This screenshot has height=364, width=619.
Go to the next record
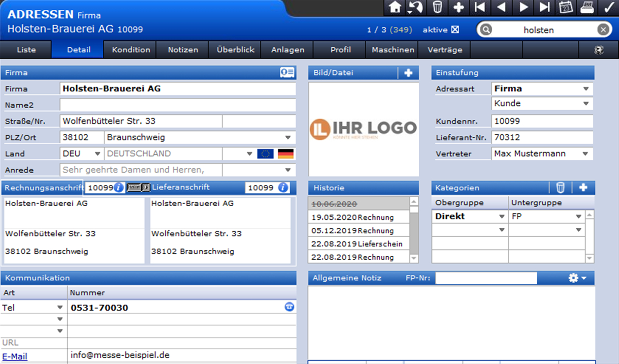click(523, 7)
